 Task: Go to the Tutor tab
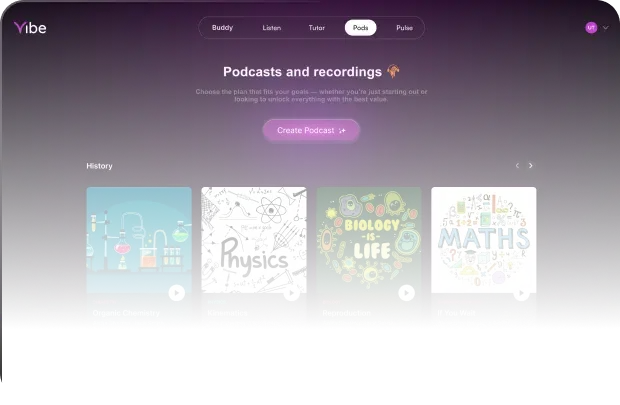[316, 28]
